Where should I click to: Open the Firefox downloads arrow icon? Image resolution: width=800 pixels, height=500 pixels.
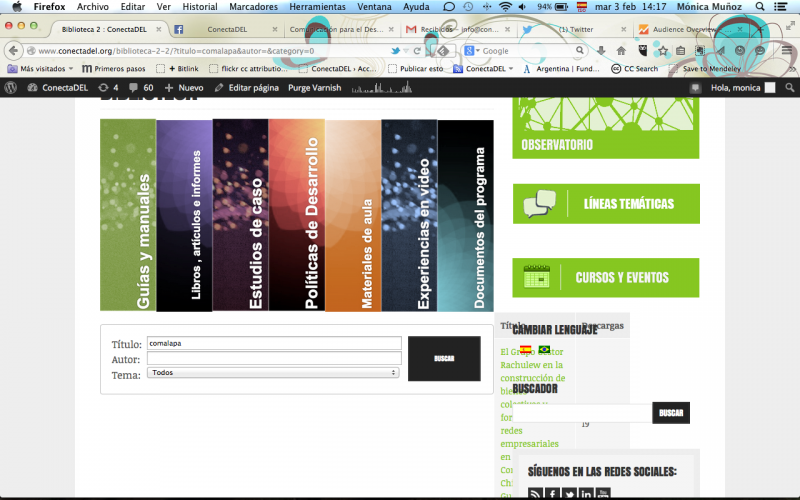[x=601, y=51]
